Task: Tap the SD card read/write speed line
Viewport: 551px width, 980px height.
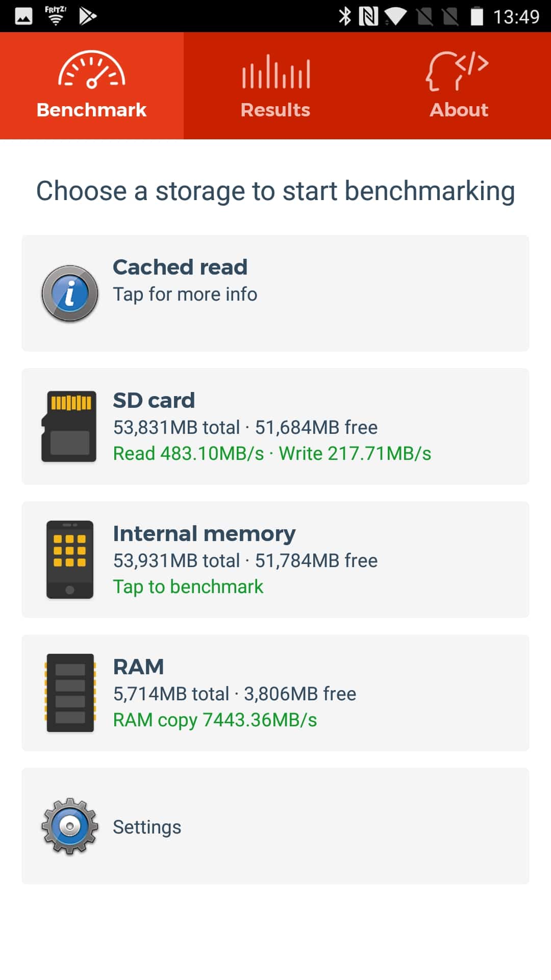Action: point(272,453)
